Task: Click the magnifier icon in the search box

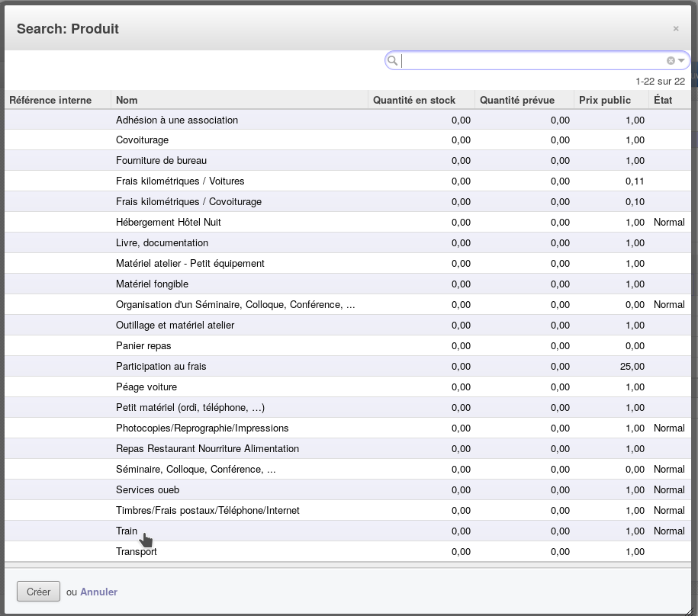Action: click(392, 60)
